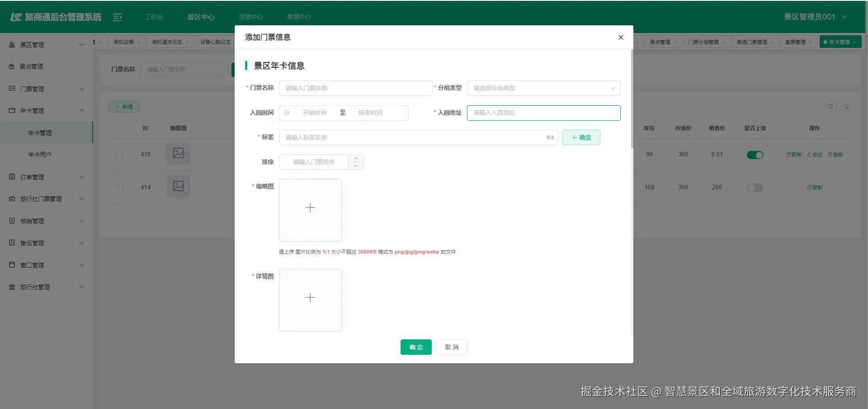Click the 复制 copy link for ticket 414
868x409 pixels.
(814, 188)
